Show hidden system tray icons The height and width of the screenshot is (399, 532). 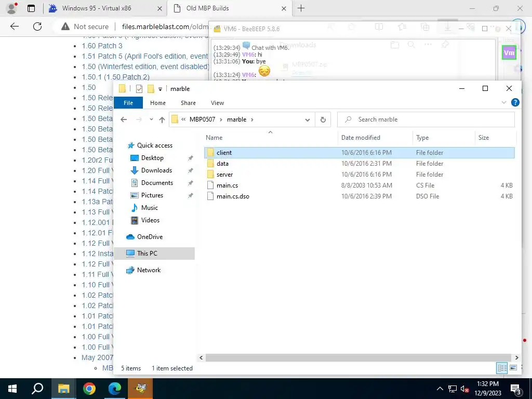(440, 389)
